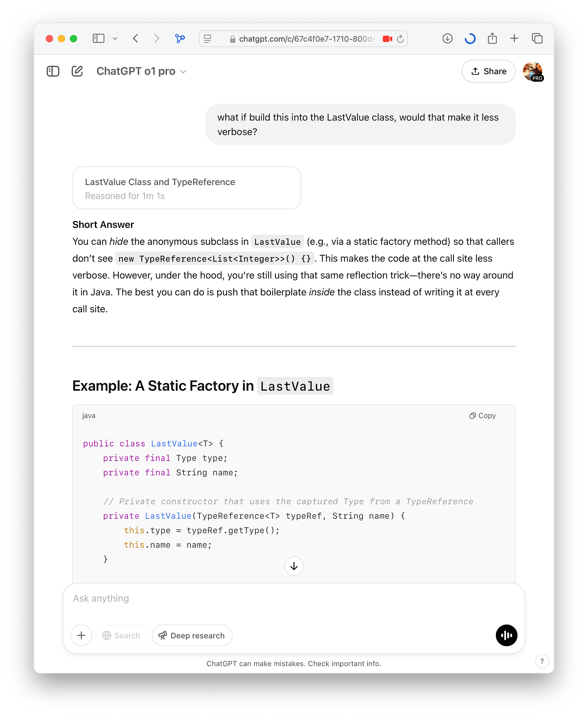Click the Short Answer heading
Screen dimensions: 588x718
point(103,225)
